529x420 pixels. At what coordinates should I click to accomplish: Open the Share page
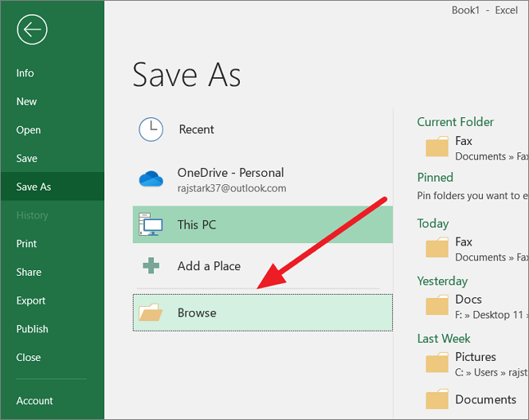(x=53, y=272)
